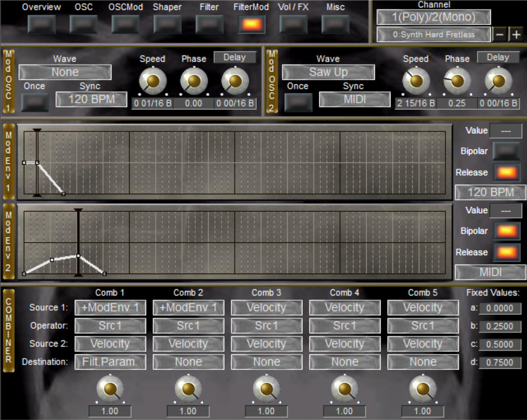Click Comb 1 amount knob
The height and width of the screenshot is (420, 527).
coord(110,388)
